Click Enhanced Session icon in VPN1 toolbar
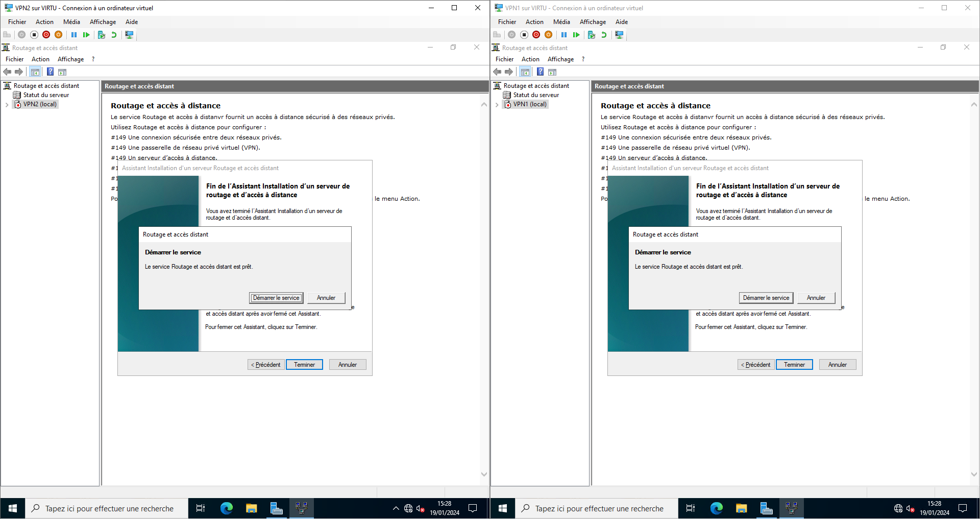The height and width of the screenshot is (519, 980). click(x=619, y=35)
